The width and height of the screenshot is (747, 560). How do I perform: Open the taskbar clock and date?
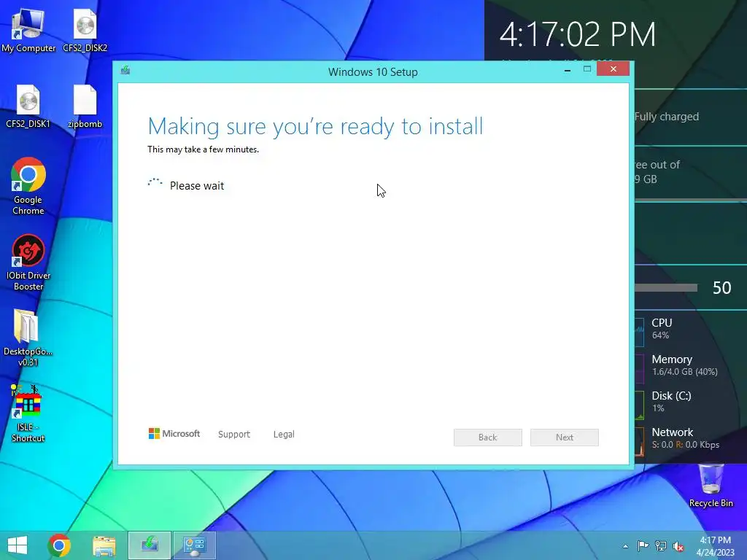(x=716, y=546)
